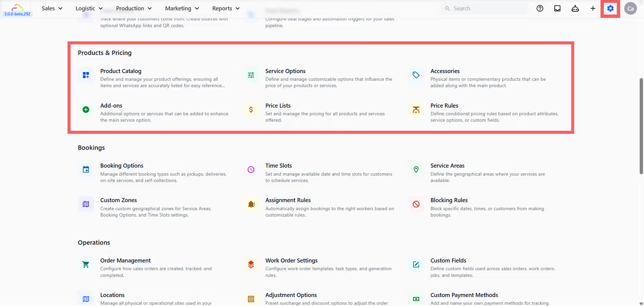
Task: Expand the Sales menu dropdown
Action: point(52,8)
